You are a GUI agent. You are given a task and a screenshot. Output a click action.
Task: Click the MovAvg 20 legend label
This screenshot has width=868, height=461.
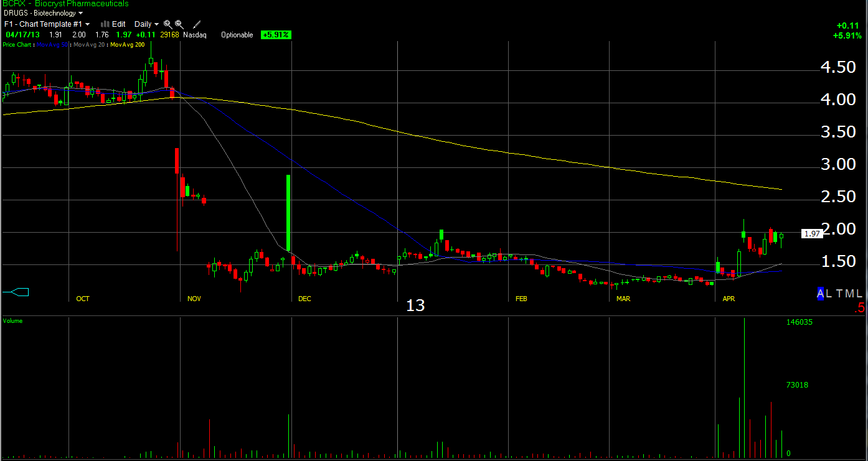coord(89,45)
